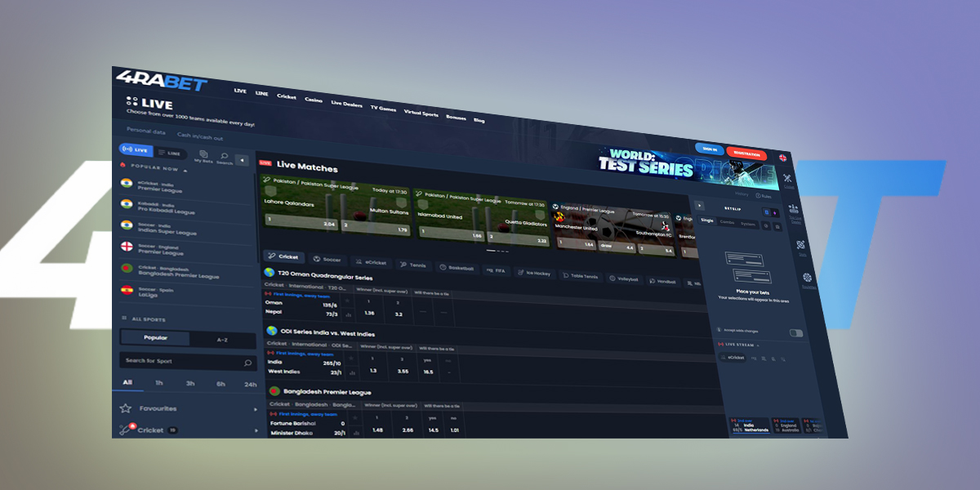This screenshot has width=980, height=490.
Task: Open statistics for Oman vs Nepal
Action: click(350, 314)
